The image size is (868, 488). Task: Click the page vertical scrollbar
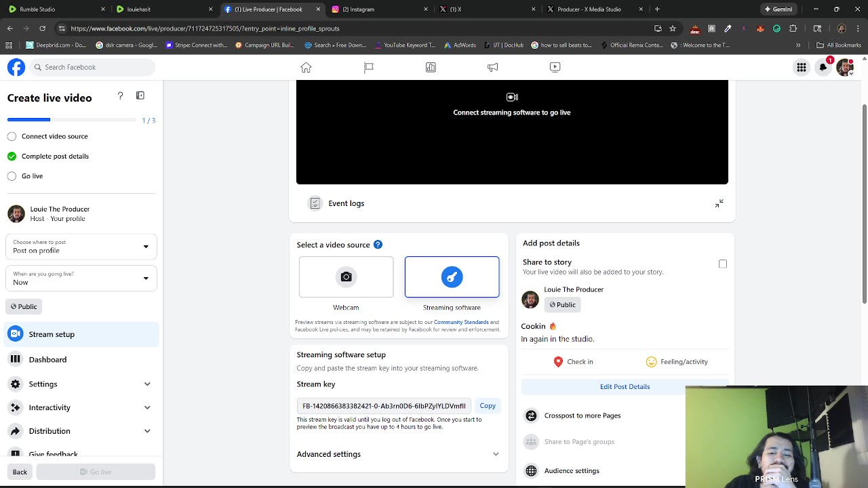(864, 203)
